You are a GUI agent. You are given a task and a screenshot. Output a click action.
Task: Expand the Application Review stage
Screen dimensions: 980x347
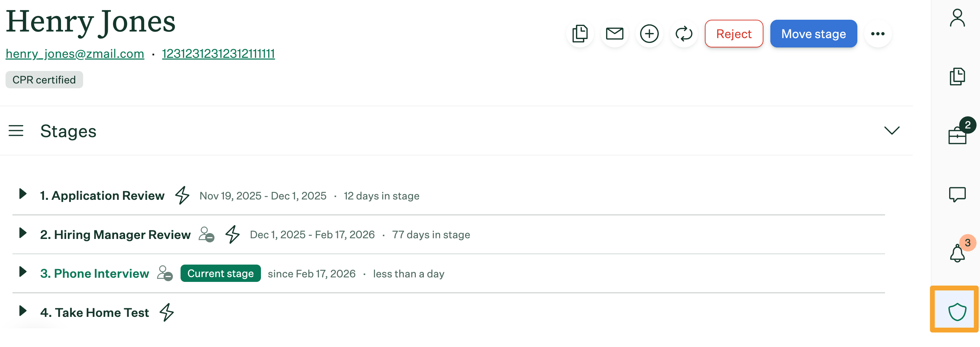pyautogui.click(x=23, y=194)
